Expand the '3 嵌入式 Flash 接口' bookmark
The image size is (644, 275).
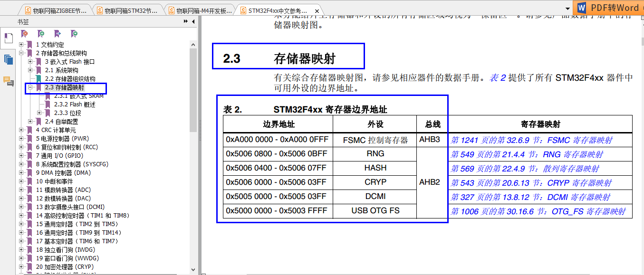click(x=30, y=61)
